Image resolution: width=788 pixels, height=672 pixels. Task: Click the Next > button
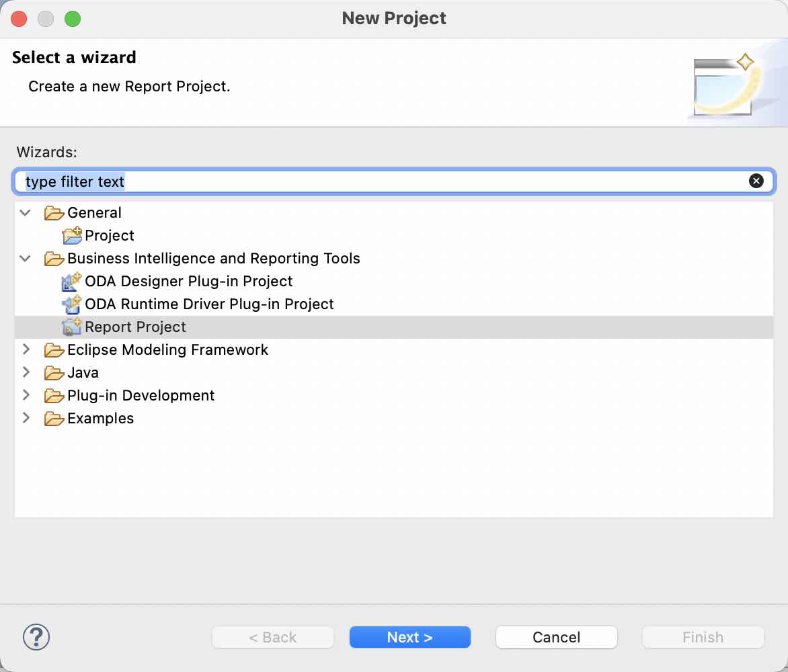409,637
